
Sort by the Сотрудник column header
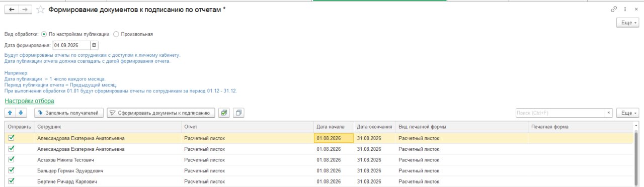108,127
